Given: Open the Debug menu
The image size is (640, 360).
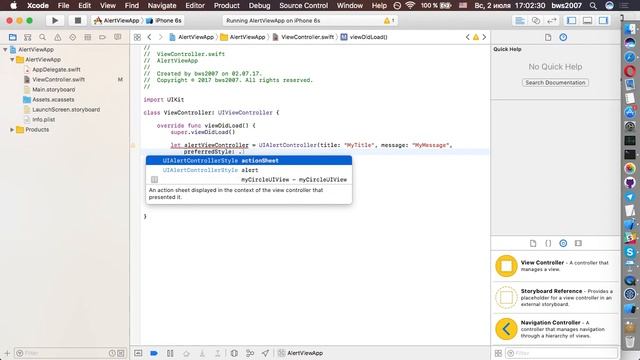Looking at the screenshot, I should click(x=259, y=6).
